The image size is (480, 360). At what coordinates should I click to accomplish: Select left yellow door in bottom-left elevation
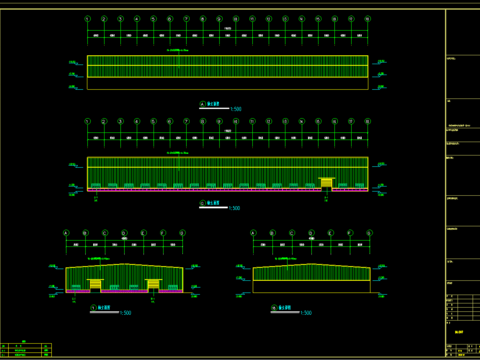95,284
